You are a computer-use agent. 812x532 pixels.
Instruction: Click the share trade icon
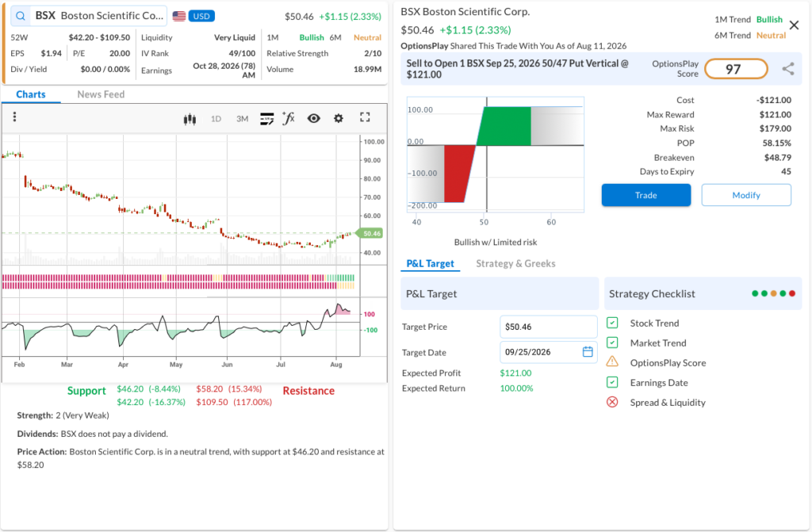(788, 69)
